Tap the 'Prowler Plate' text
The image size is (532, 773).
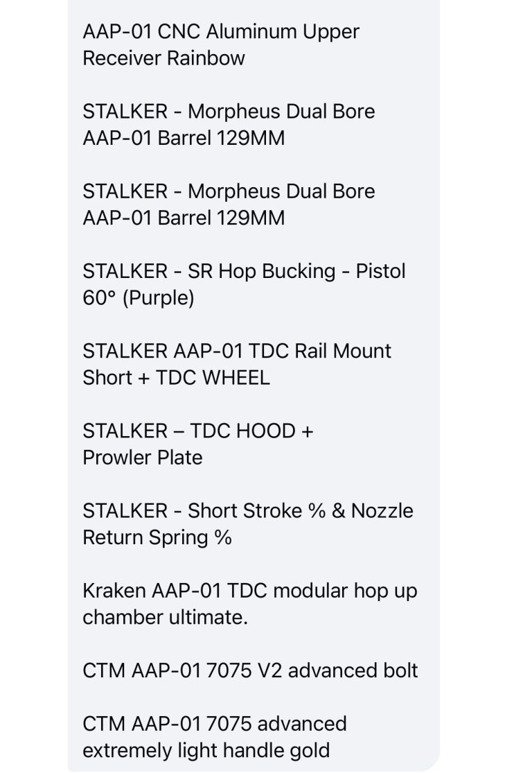click(143, 458)
